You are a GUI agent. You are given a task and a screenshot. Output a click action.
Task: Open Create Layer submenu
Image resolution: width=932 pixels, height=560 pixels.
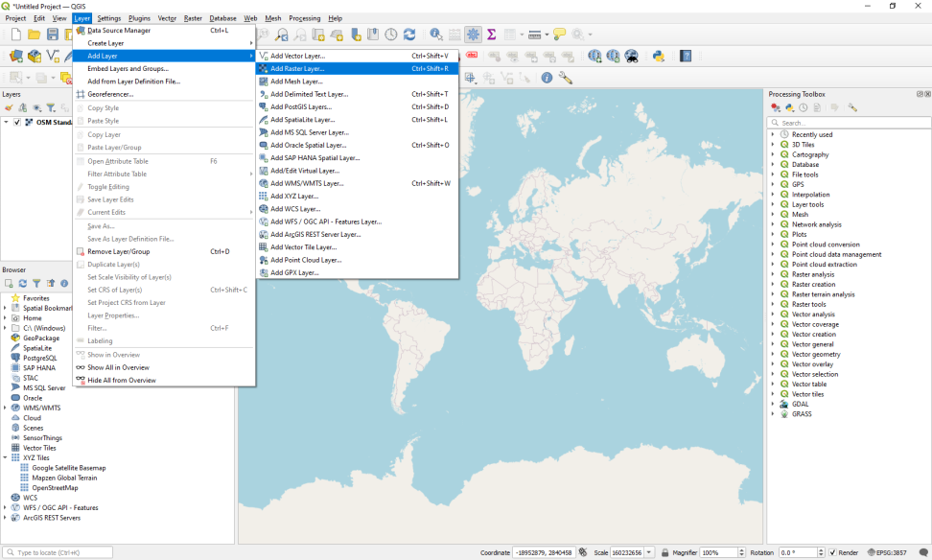point(164,43)
